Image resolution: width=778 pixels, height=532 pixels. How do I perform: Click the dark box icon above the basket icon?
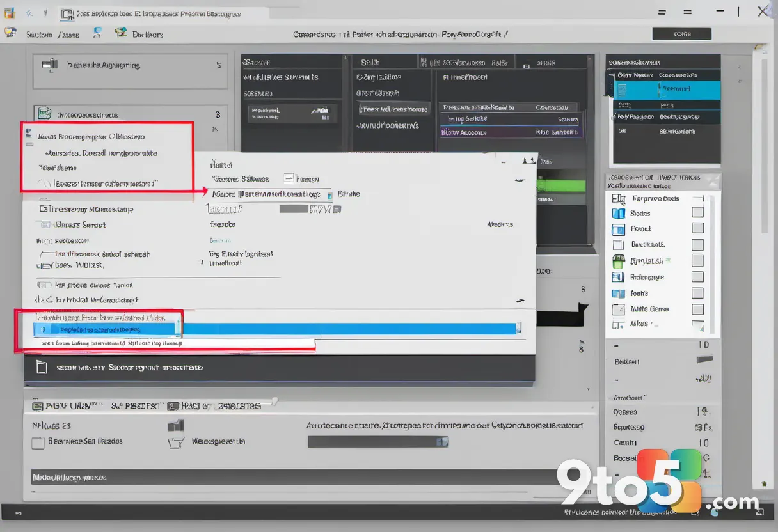175,425
